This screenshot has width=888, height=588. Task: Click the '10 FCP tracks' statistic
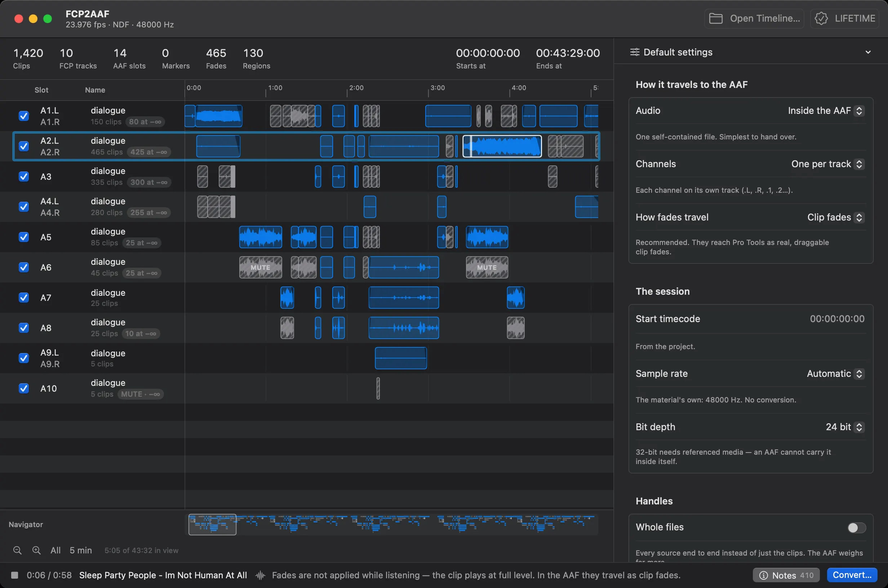click(x=78, y=58)
